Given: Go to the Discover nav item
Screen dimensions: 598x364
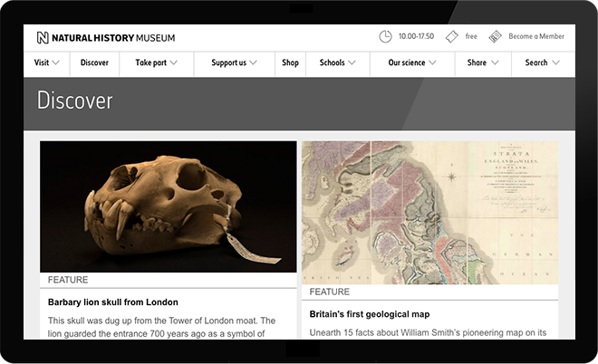Looking at the screenshot, I should tap(94, 62).
